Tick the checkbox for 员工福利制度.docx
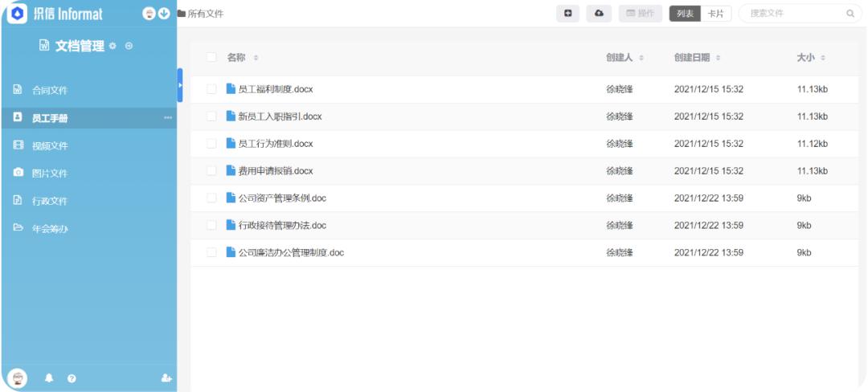This screenshot has height=392, width=868. click(x=211, y=89)
